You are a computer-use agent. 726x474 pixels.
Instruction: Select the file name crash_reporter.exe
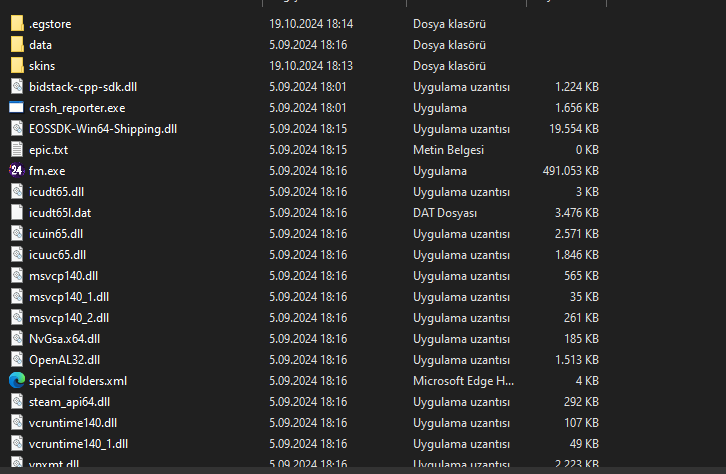pyautogui.click(x=77, y=108)
